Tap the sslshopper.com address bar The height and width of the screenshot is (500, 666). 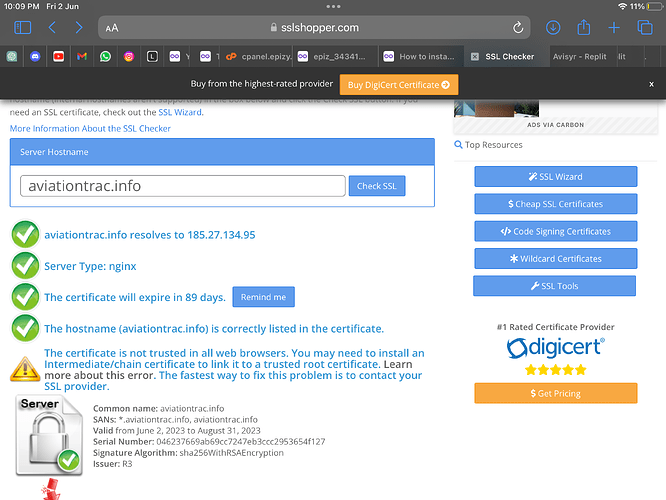[314, 28]
